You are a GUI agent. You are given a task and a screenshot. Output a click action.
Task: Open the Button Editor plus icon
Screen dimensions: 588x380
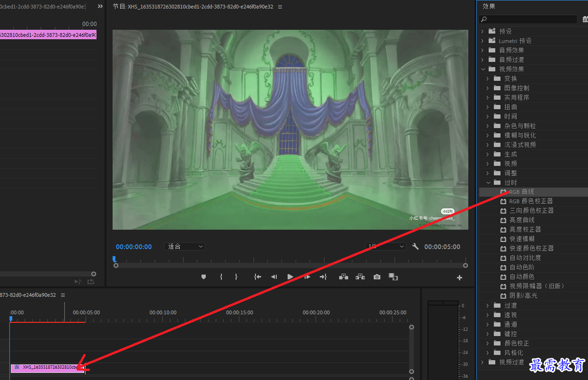pos(459,278)
